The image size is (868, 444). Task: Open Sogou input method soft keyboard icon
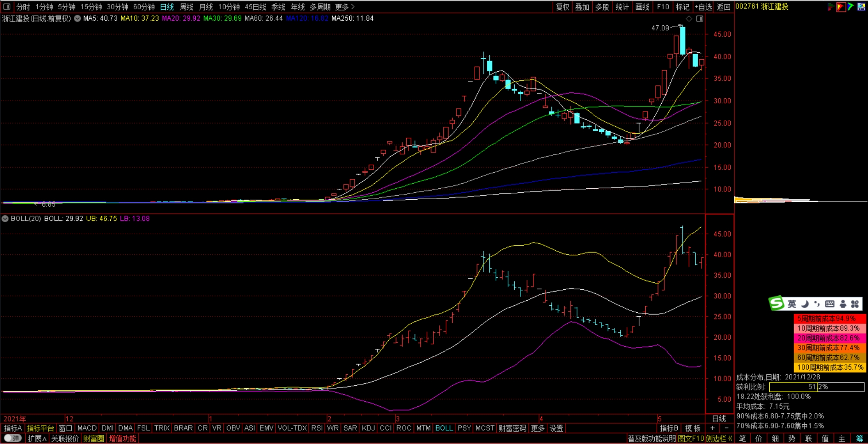[x=829, y=304]
